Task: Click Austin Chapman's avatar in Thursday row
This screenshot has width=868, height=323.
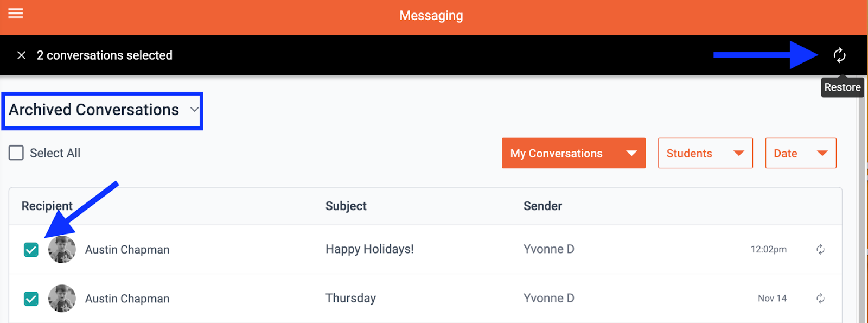Action: click(x=62, y=299)
